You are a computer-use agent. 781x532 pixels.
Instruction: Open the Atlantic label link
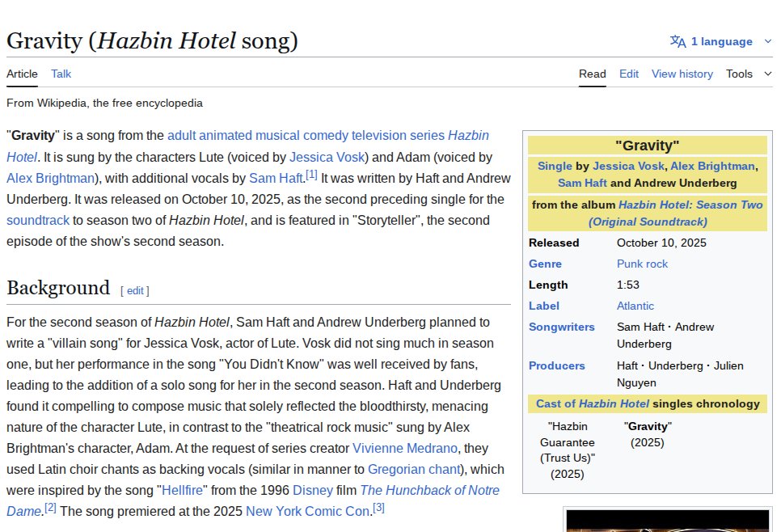coord(635,306)
